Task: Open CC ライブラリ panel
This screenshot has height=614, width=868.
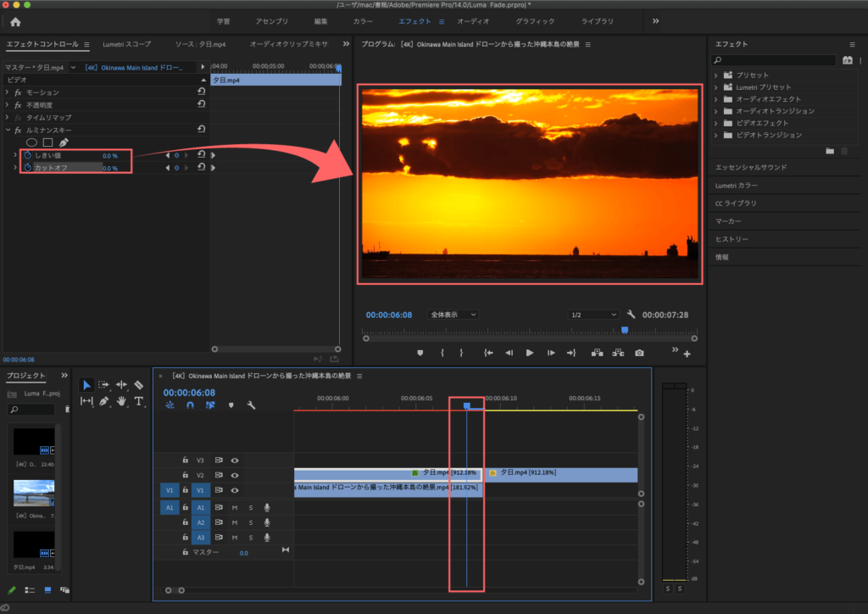Action: pos(736,204)
